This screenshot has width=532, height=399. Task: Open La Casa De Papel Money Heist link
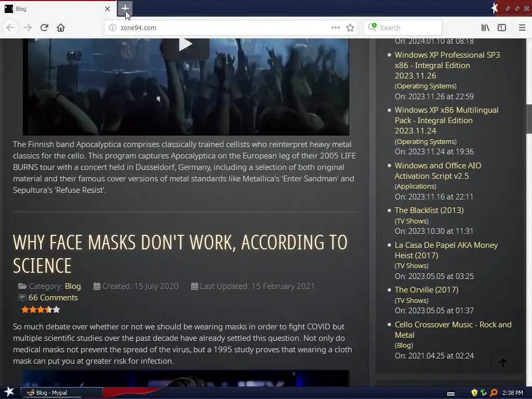coord(446,250)
